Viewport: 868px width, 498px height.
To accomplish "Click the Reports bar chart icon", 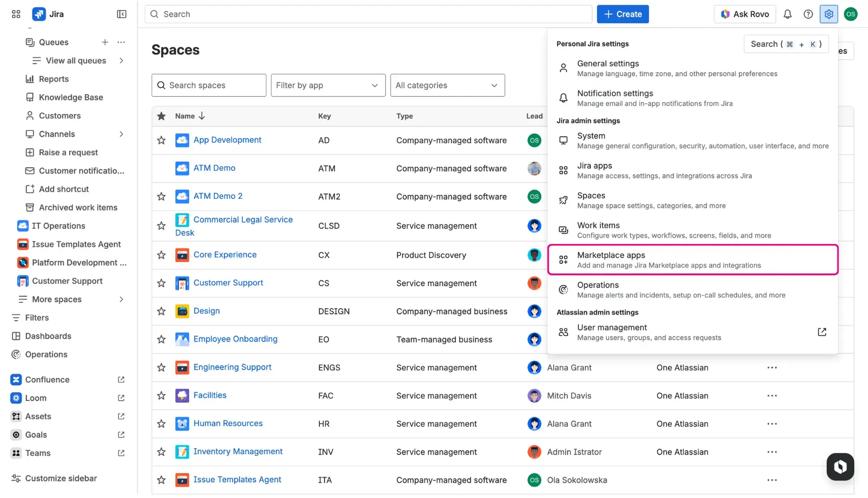I will point(29,79).
